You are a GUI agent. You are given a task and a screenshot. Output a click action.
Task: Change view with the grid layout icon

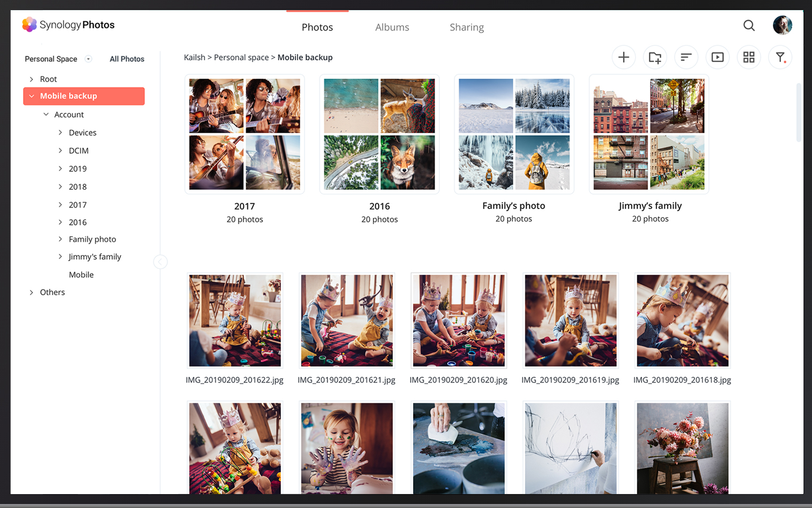[749, 57]
